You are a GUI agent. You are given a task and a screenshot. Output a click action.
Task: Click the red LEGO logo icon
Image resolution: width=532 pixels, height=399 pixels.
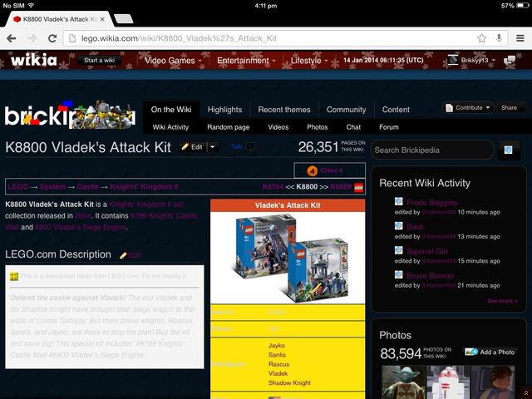click(358, 187)
